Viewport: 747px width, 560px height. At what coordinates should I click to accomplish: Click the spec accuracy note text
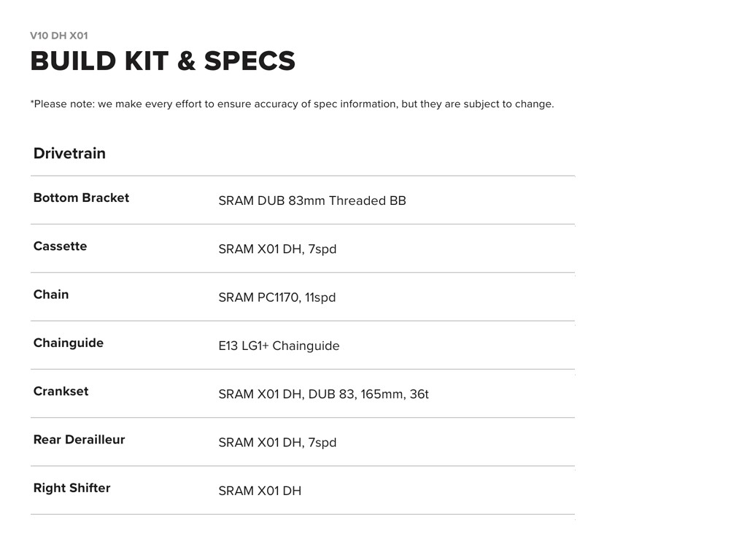[292, 104]
